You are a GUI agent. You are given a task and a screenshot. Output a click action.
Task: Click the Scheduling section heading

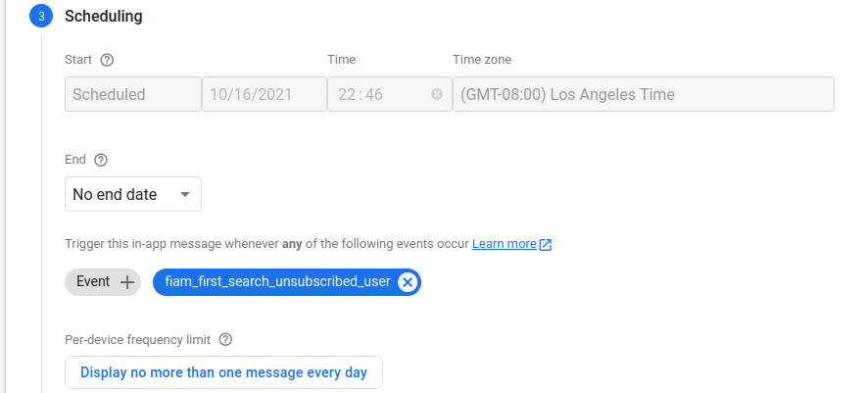103,17
